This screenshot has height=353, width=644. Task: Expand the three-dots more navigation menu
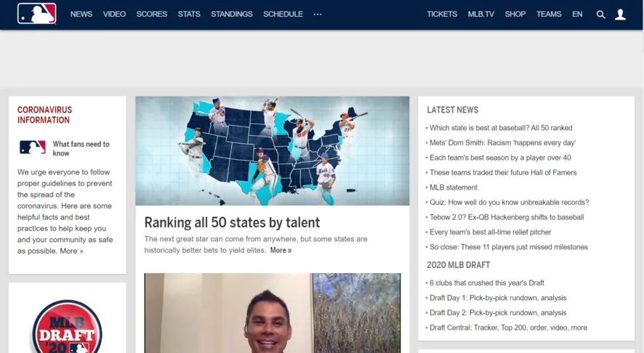click(x=318, y=15)
